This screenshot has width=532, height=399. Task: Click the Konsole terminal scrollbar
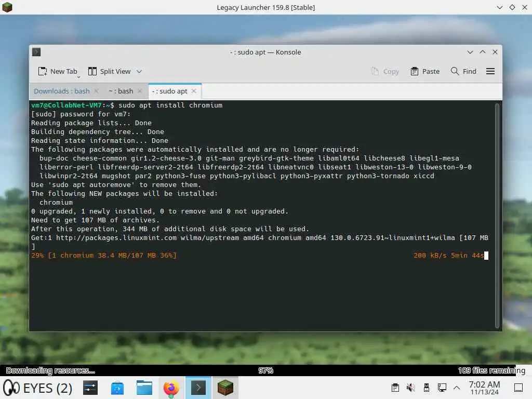pos(497,216)
